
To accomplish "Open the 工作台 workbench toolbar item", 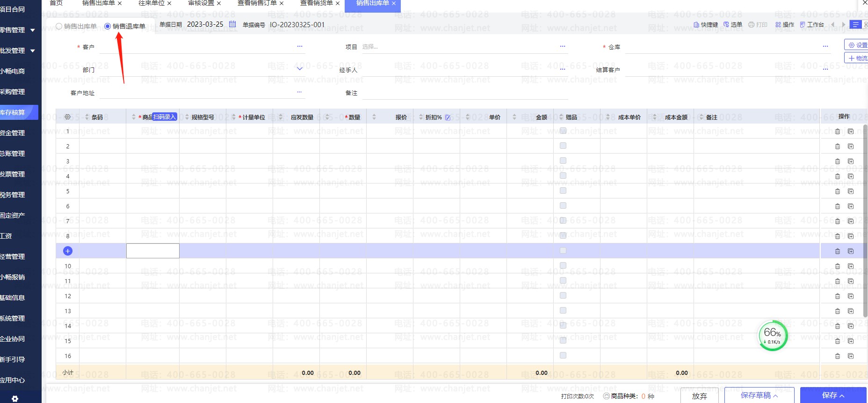I will tap(812, 25).
